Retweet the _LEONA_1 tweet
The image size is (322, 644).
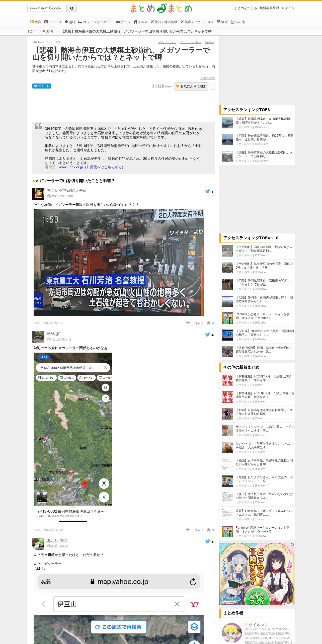pos(198,530)
